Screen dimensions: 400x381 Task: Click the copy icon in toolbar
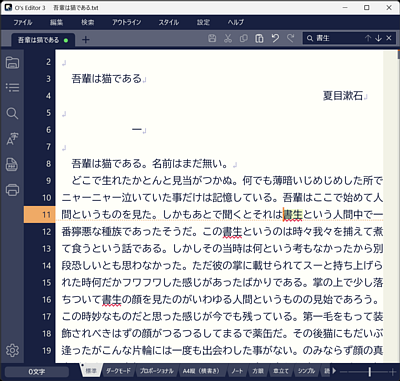tap(244, 38)
